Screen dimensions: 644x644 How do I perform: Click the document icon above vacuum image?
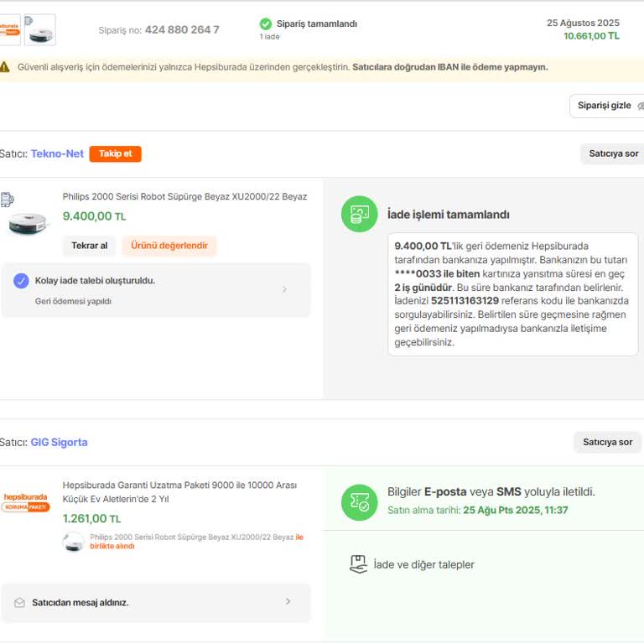7,200
